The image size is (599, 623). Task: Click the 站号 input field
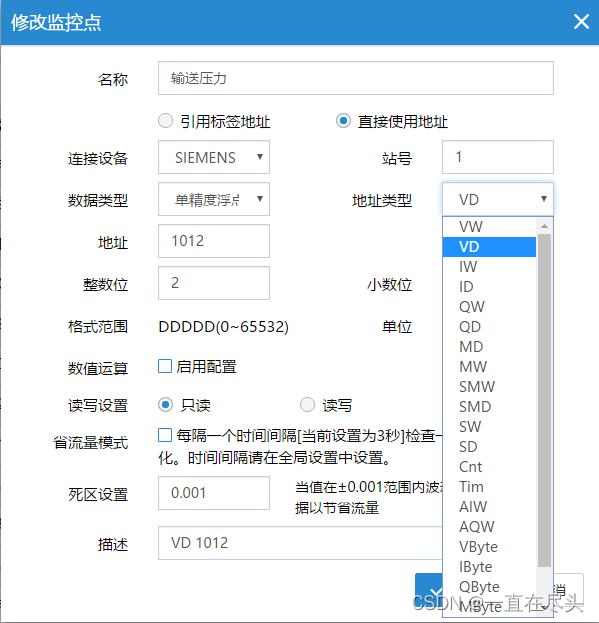[498, 157]
